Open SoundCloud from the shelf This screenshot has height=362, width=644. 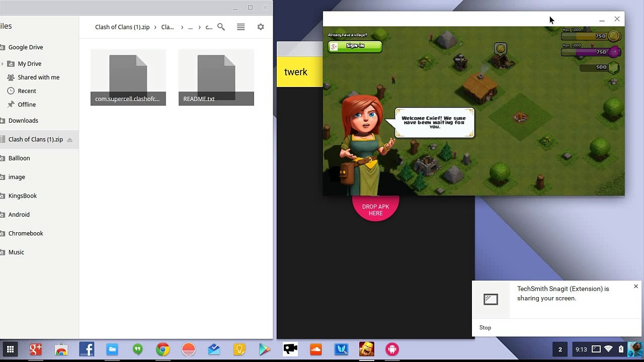pyautogui.click(x=316, y=349)
